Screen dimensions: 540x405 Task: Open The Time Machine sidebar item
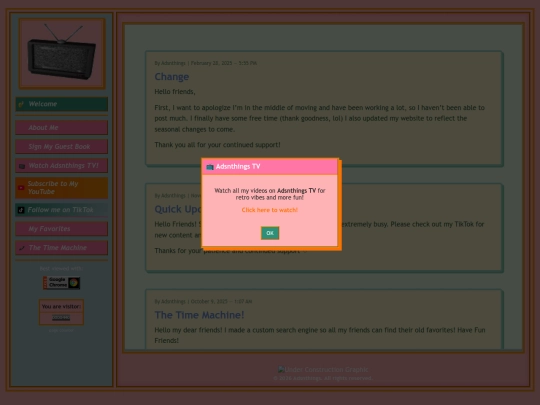[62, 248]
